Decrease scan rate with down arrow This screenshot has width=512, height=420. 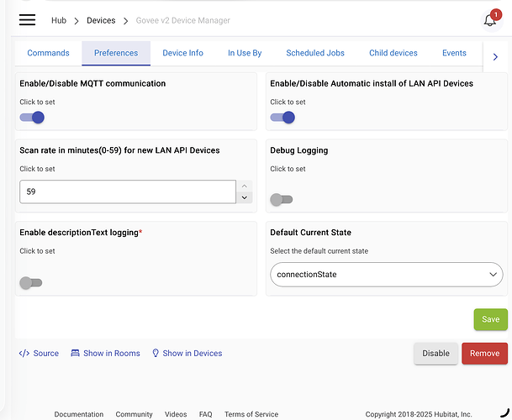pos(245,197)
